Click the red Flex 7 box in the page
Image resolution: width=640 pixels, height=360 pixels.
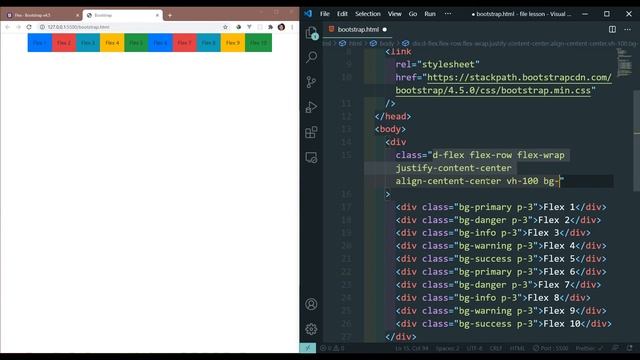point(184,43)
